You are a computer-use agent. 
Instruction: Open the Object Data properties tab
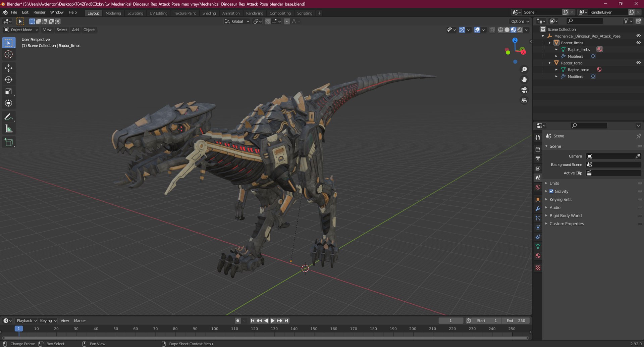[538, 246]
